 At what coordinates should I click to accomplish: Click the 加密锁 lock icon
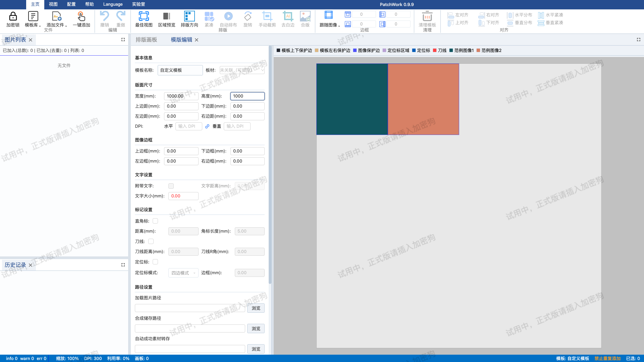click(13, 16)
